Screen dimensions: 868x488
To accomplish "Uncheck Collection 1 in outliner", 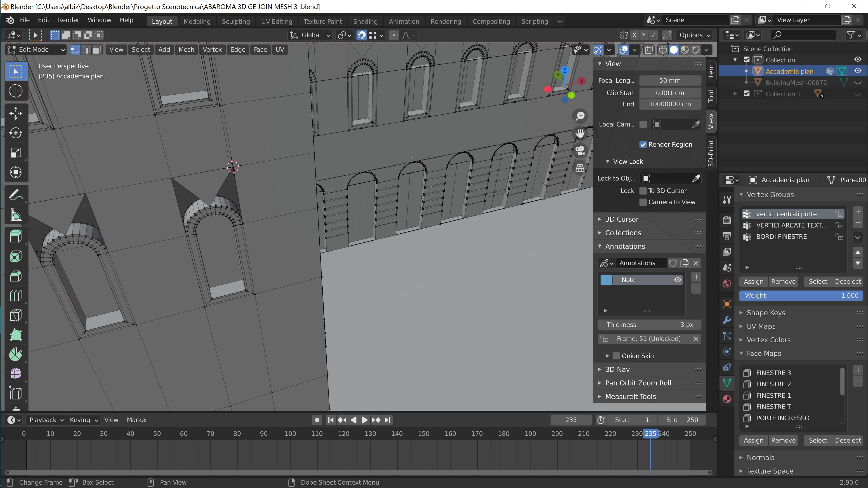I will click(746, 94).
